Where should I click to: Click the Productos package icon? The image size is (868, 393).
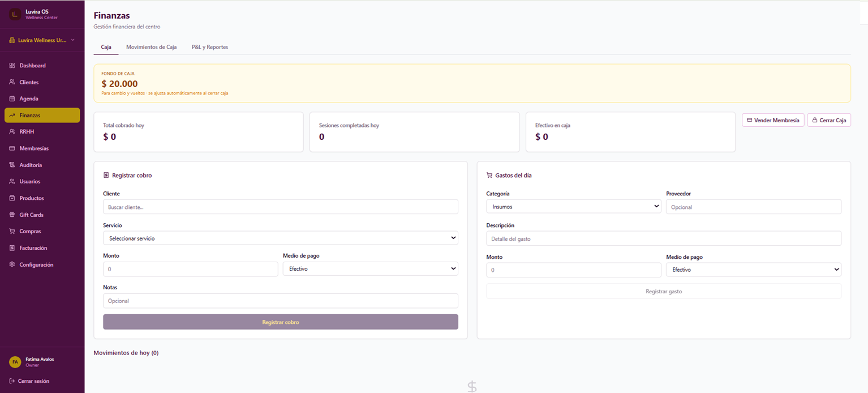(x=12, y=198)
